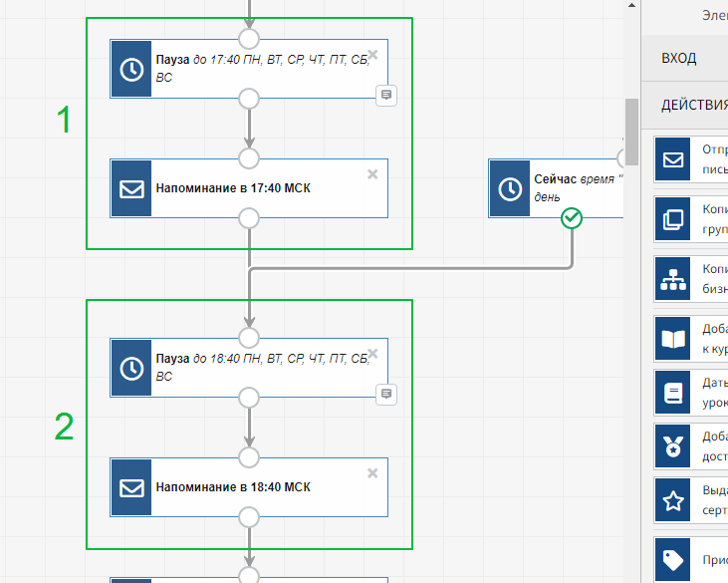Remove the Напоминание в 18:40 МСК block
Image resolution: width=728 pixels, height=583 pixels.
pyautogui.click(x=372, y=473)
